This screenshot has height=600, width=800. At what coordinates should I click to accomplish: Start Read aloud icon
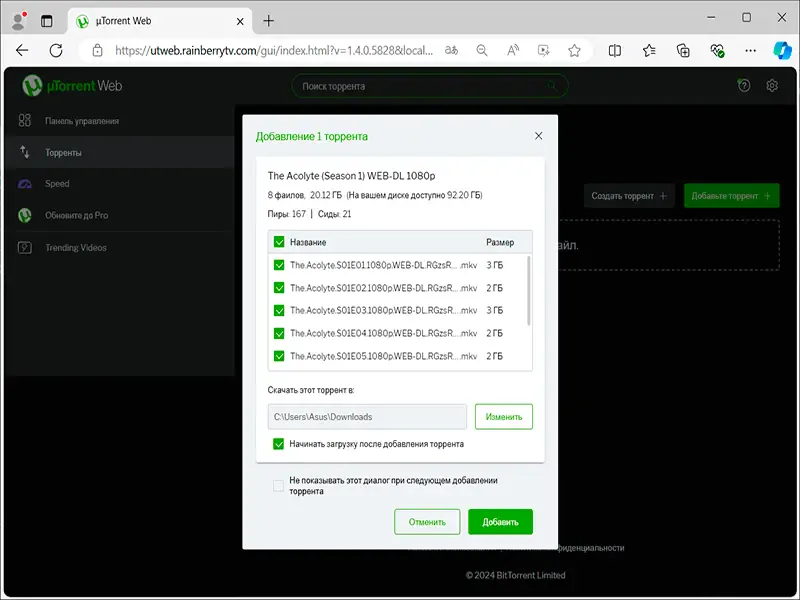click(513, 51)
